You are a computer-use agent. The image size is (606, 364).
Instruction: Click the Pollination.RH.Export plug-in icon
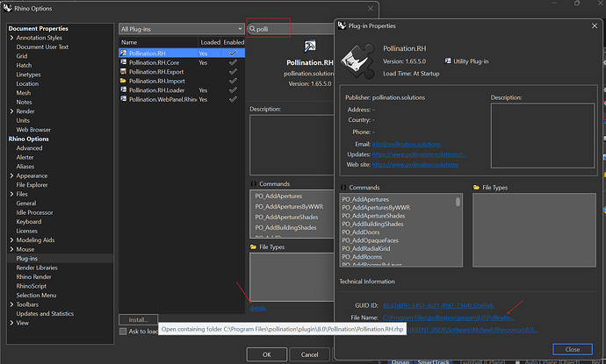123,71
